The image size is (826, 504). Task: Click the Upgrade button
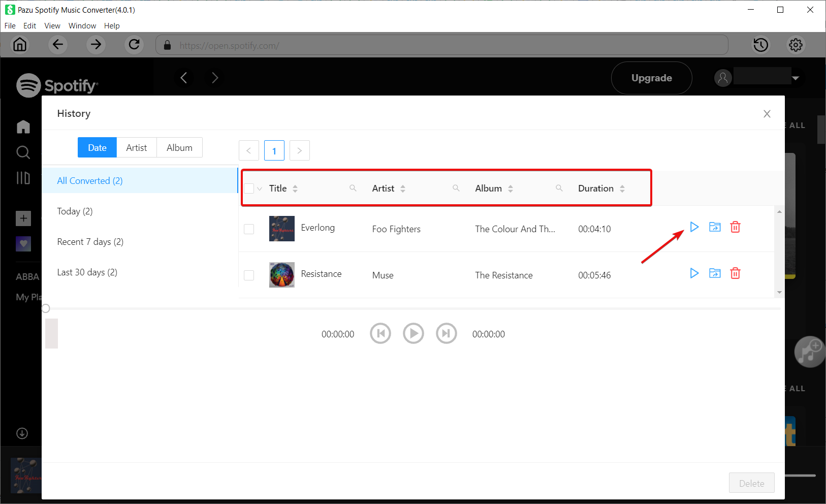(652, 78)
